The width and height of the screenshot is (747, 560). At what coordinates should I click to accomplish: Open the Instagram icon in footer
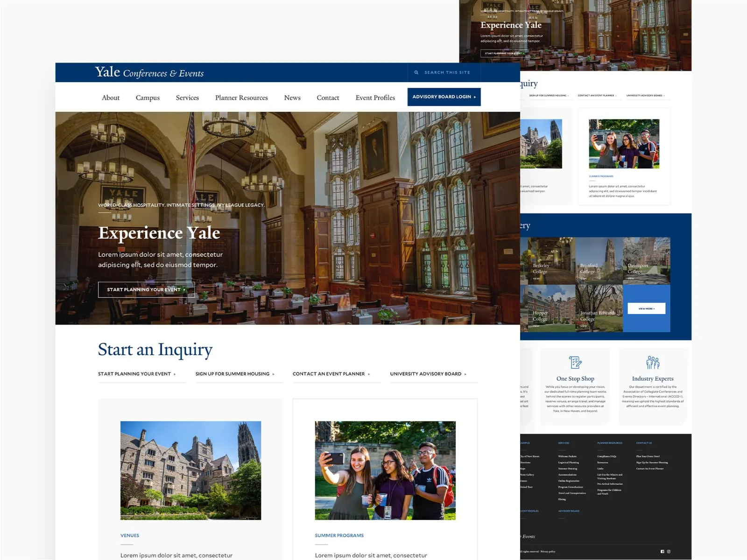coord(669,552)
